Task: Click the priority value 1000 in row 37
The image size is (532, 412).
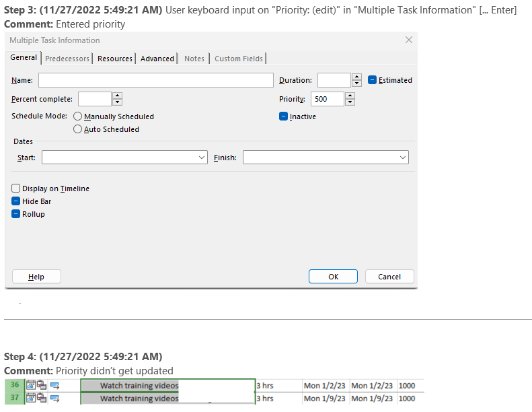Action: [x=407, y=399]
